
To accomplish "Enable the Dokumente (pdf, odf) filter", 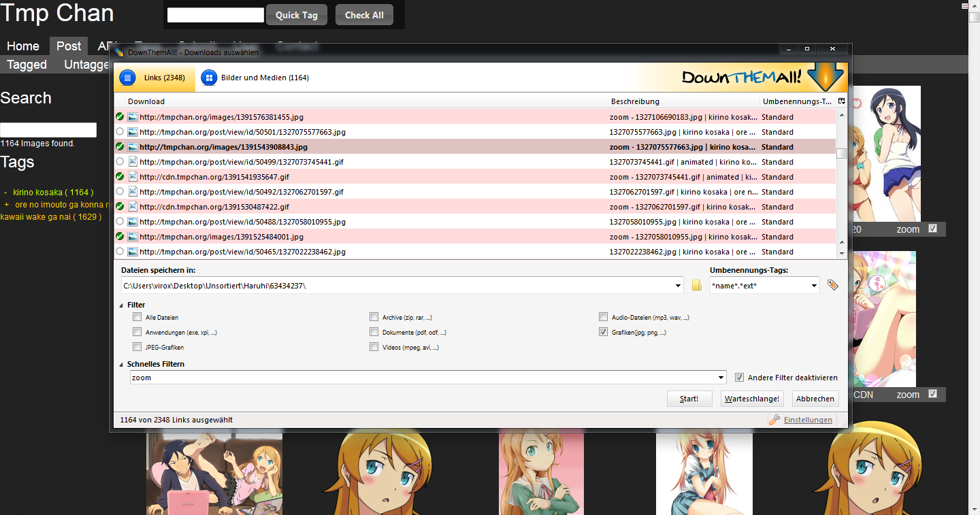I will [374, 332].
